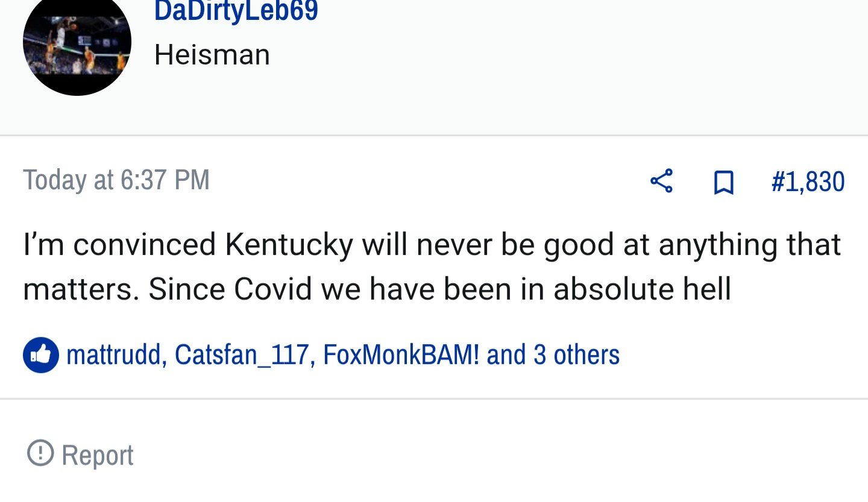This screenshot has height=502, width=868.
Task: Click the share icon on post #1,830
Action: [661, 181]
